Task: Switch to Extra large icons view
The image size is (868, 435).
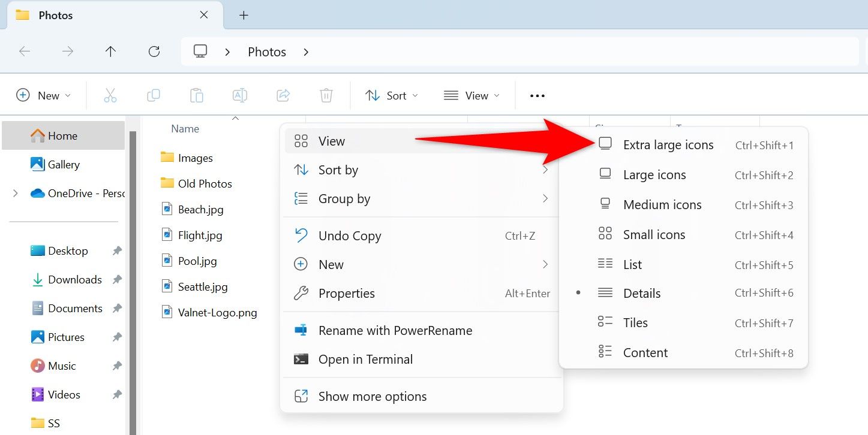Action: tap(668, 145)
